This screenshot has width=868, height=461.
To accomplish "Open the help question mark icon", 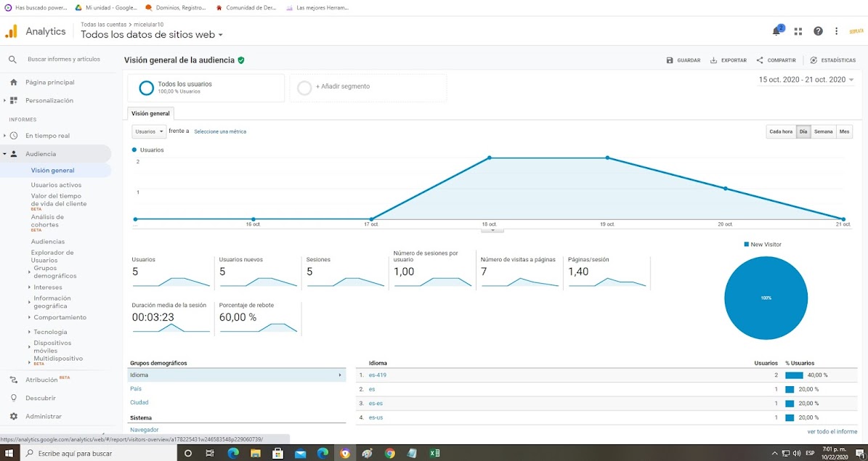I will coord(818,31).
